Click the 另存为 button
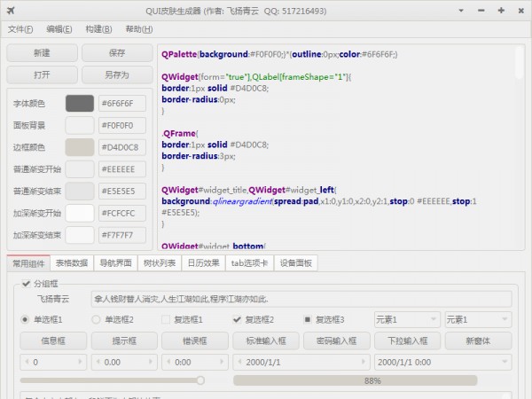This screenshot has height=399, width=532. 117,75
